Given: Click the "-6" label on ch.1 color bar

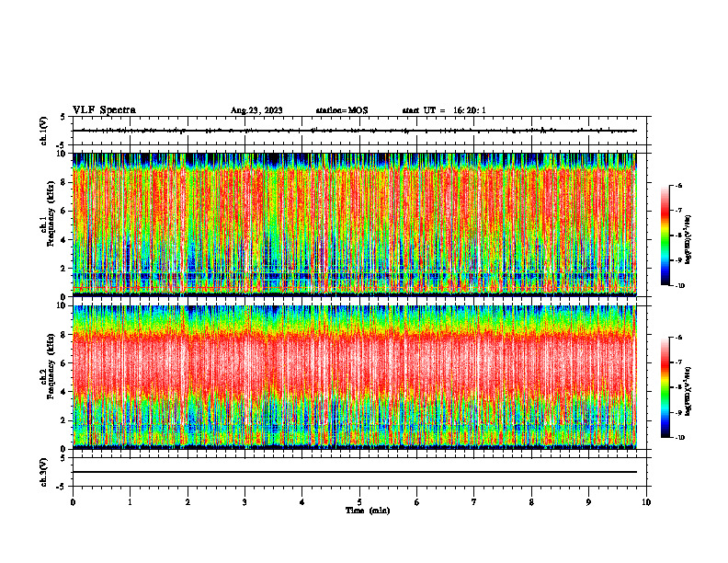Looking at the screenshot, I should coord(678,186).
